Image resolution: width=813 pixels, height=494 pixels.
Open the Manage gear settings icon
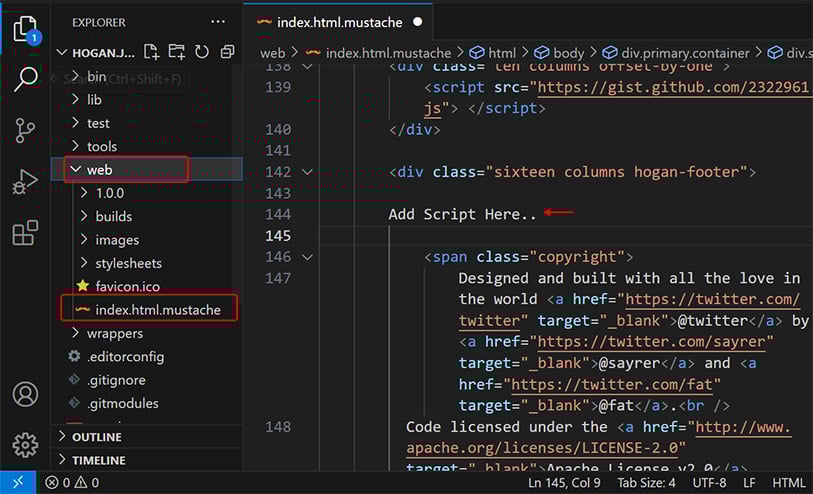tap(25, 445)
